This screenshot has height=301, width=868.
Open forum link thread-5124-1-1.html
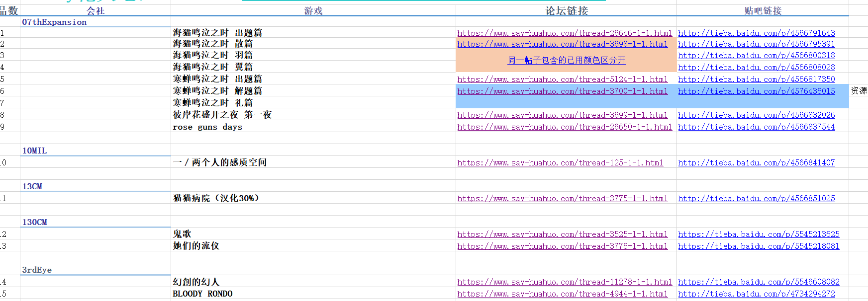[x=563, y=79]
